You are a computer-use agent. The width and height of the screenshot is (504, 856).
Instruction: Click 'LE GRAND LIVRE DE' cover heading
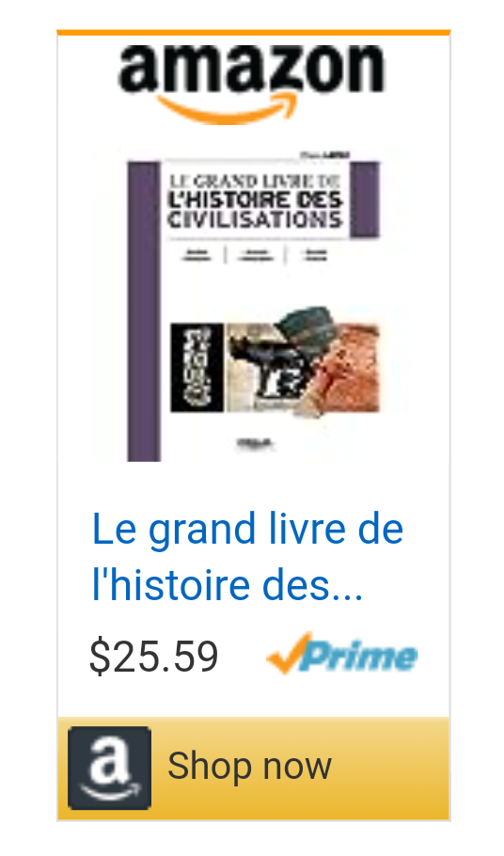(x=254, y=181)
